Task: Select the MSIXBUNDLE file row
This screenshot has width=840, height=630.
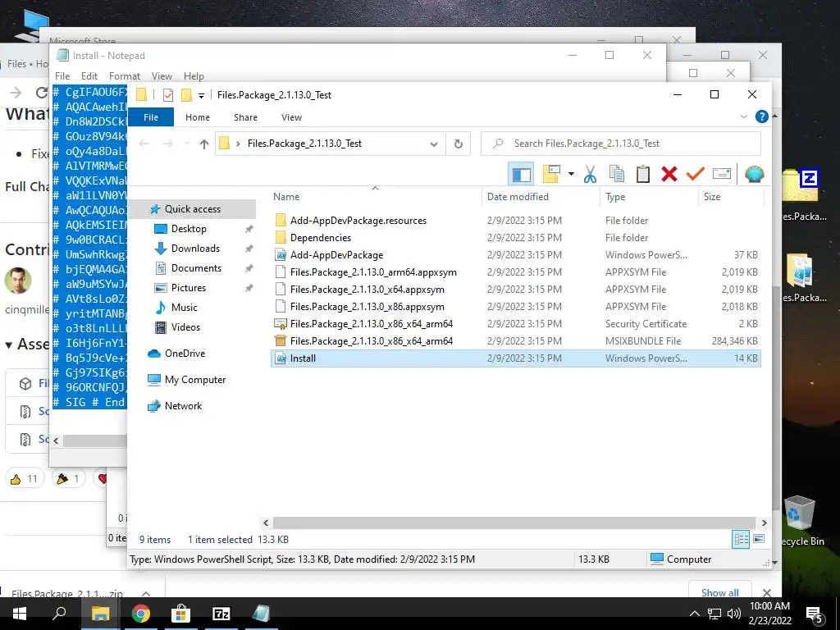Action: [515, 341]
